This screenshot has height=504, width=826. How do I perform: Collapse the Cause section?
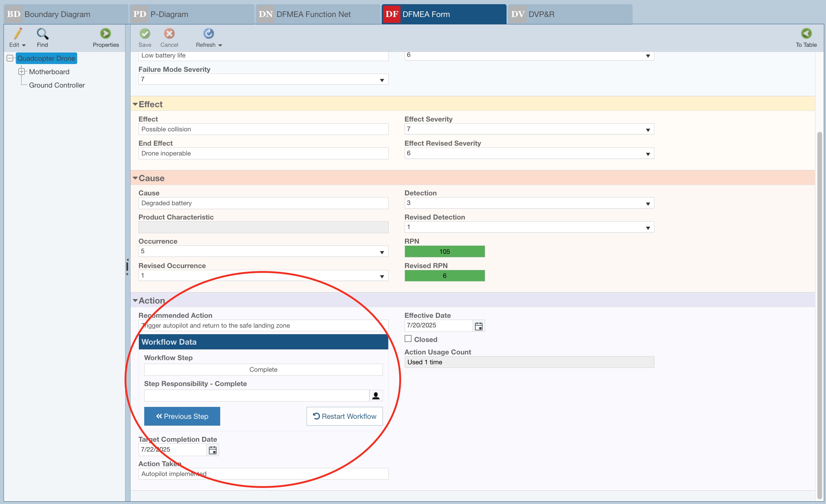(x=135, y=178)
